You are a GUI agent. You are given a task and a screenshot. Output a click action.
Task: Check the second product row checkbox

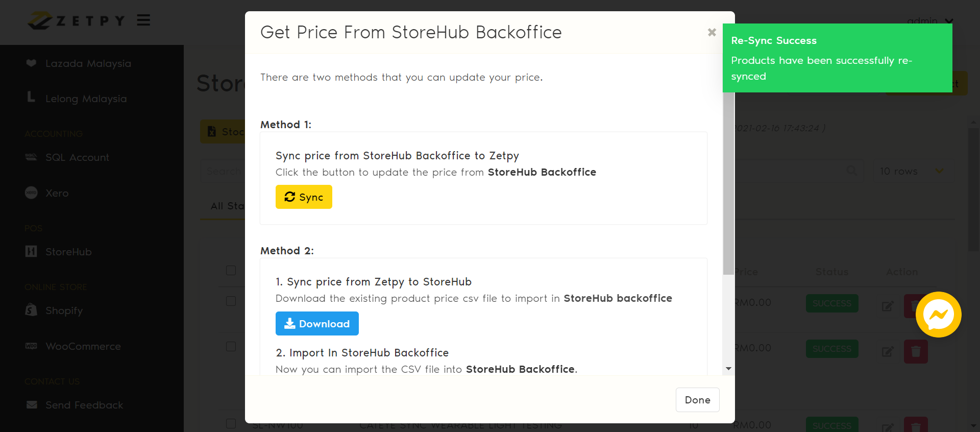click(231, 347)
